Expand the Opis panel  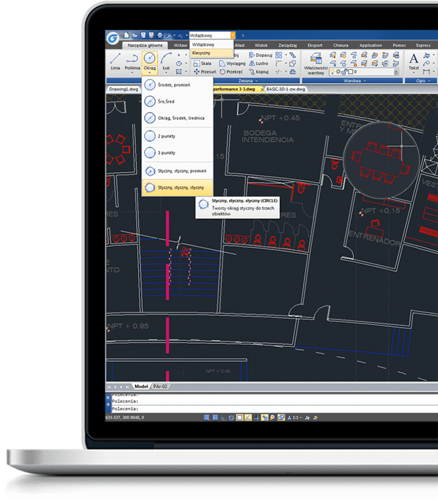[x=423, y=81]
